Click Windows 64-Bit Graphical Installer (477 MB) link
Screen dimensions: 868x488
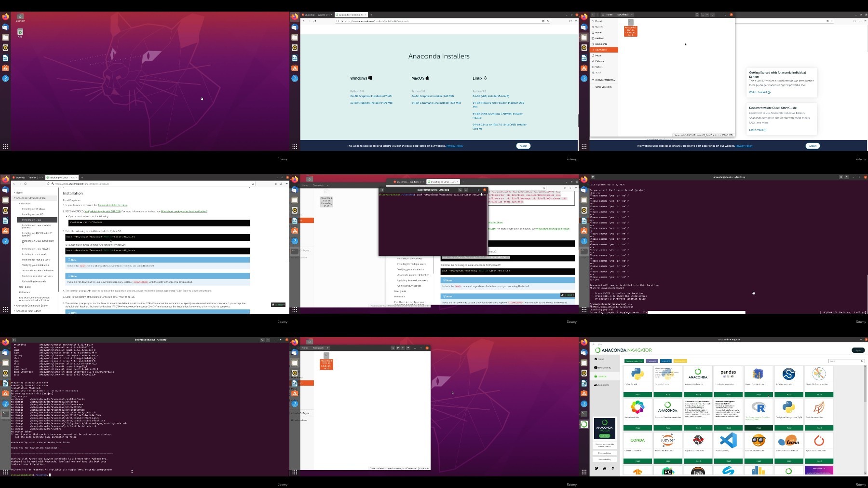tap(371, 96)
